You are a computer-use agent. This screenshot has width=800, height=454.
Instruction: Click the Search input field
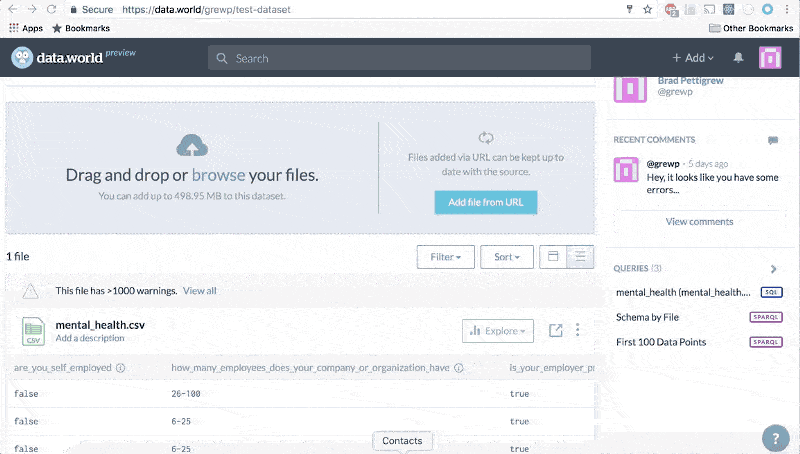pyautogui.click(x=399, y=58)
